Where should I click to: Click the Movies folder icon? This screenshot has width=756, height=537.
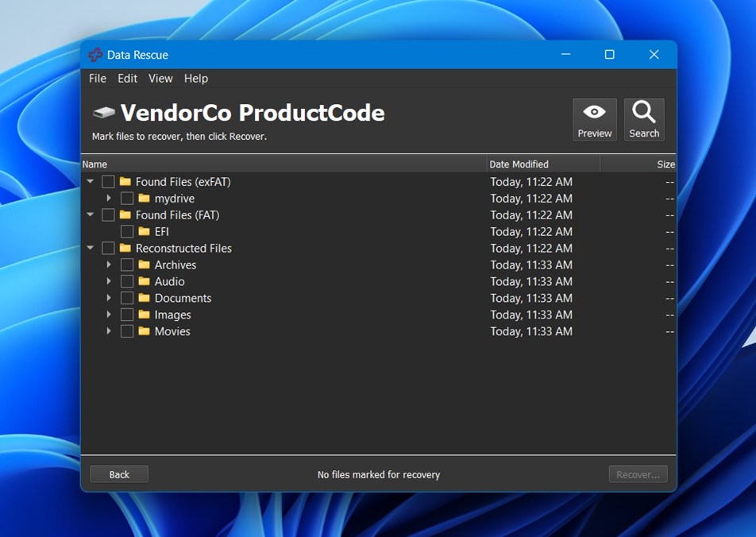tap(145, 331)
